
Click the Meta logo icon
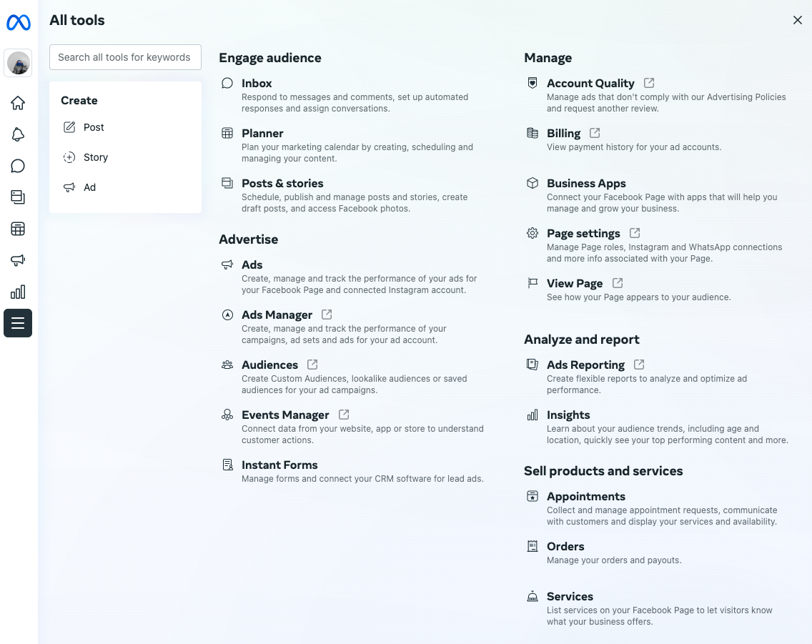(x=18, y=23)
